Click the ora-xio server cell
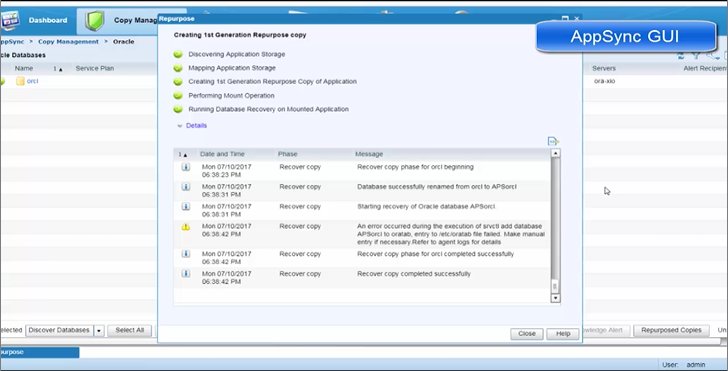Image resolution: width=728 pixels, height=371 pixels. coord(604,81)
